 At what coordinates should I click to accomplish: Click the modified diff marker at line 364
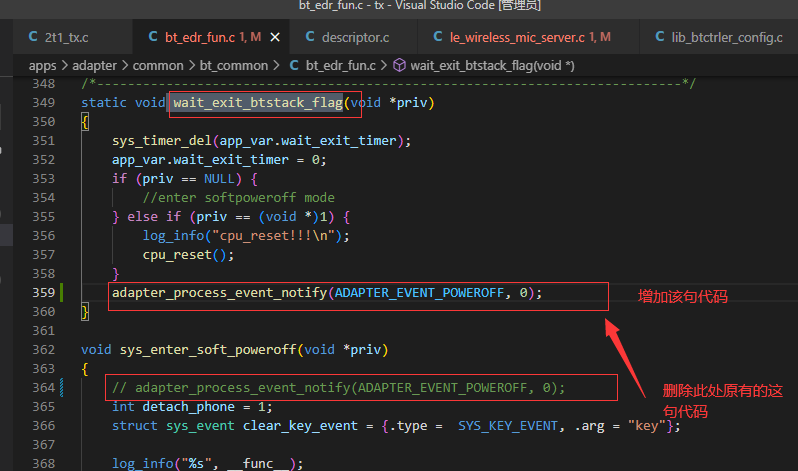62,387
